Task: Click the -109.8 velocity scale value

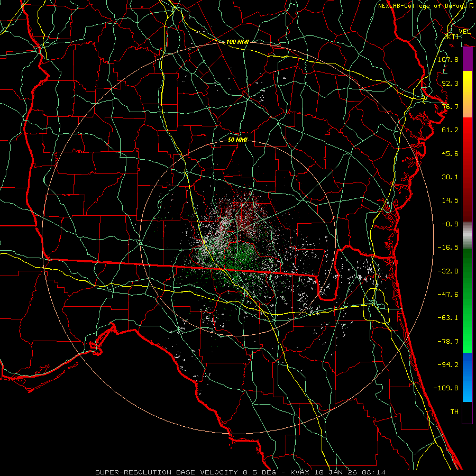Action: 446,388
